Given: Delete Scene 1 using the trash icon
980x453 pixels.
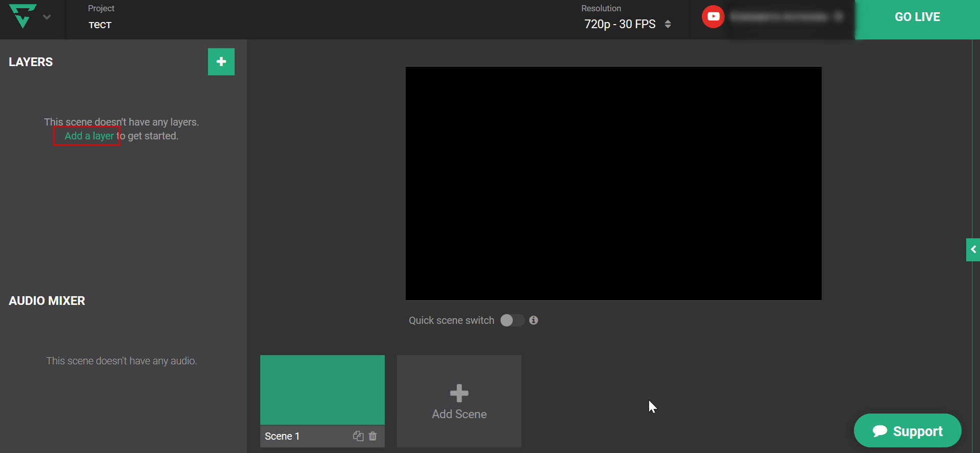Looking at the screenshot, I should coord(373,436).
